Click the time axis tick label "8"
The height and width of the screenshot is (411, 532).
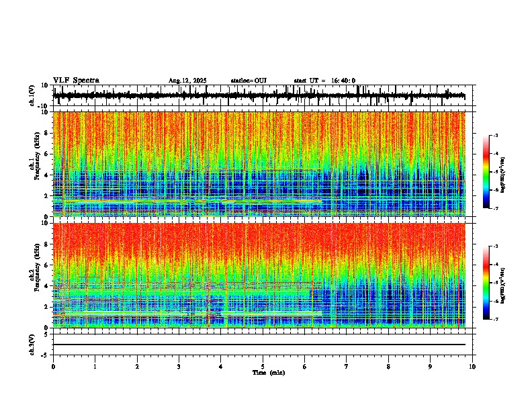click(x=388, y=367)
